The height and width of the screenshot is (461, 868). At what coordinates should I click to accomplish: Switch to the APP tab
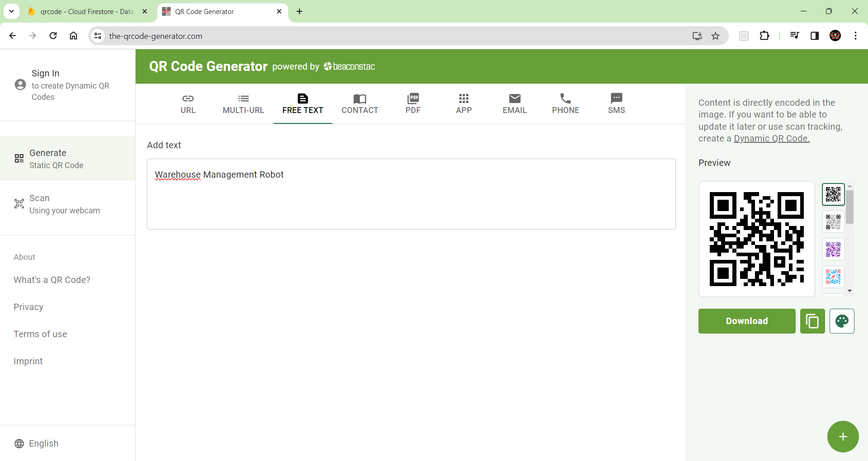[x=464, y=104]
